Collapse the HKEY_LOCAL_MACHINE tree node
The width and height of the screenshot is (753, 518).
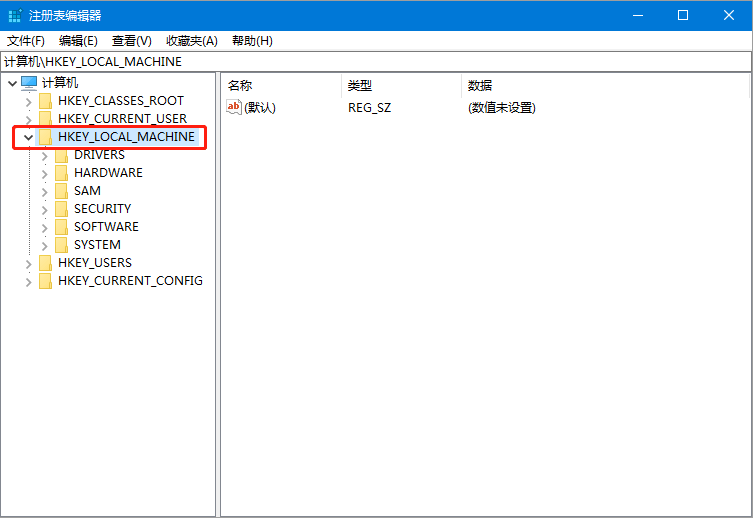[28, 137]
